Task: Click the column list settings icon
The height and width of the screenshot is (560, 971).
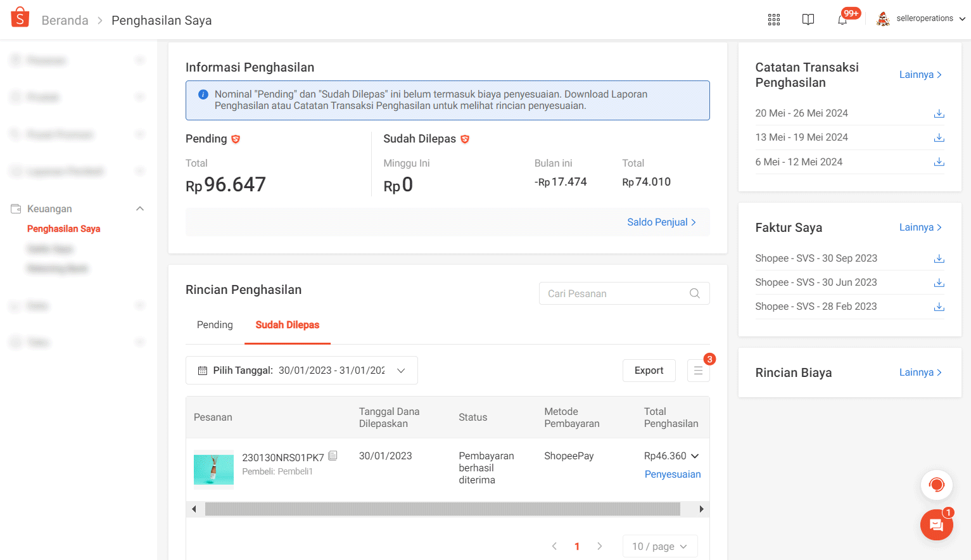Action: [698, 371]
